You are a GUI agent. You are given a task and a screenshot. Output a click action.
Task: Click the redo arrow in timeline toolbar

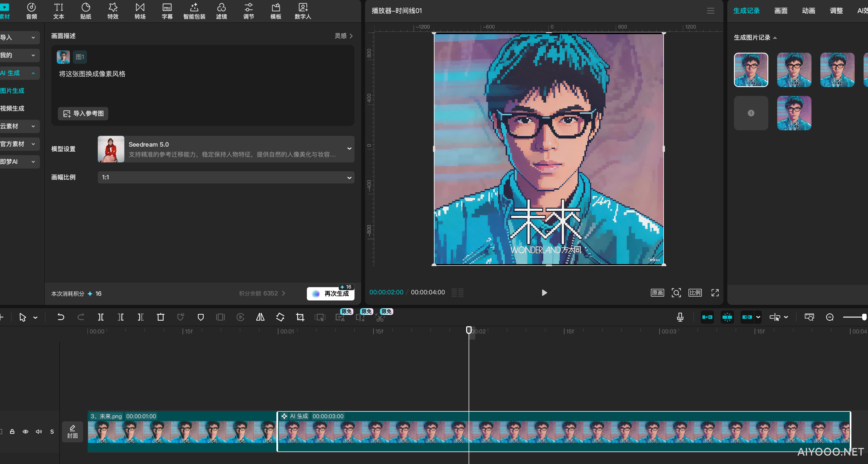coord(81,317)
